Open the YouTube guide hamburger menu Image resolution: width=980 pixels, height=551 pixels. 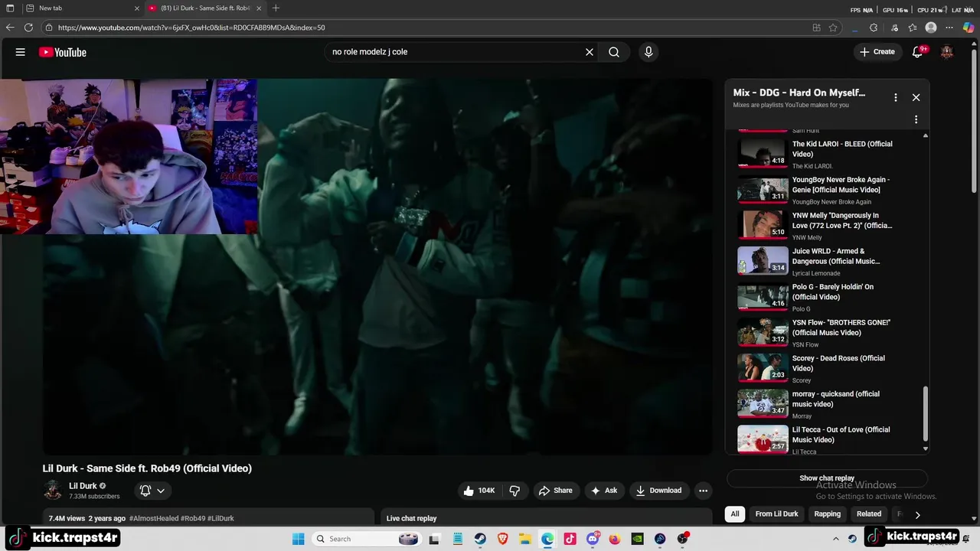coord(21,52)
